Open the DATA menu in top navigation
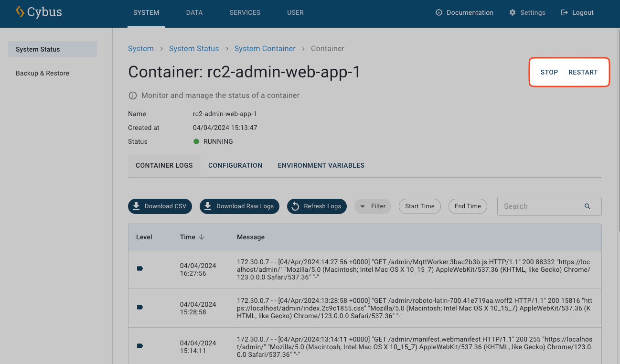 [x=194, y=13]
